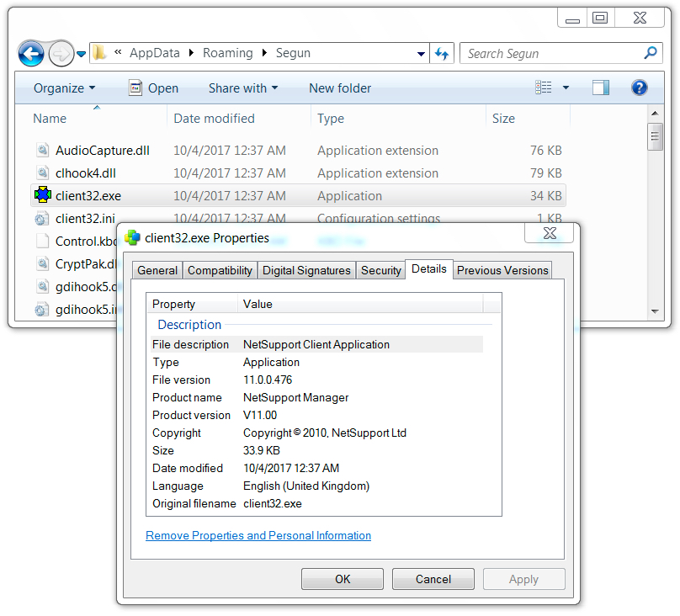Close the client32.exe Properties dialog

[x=550, y=233]
